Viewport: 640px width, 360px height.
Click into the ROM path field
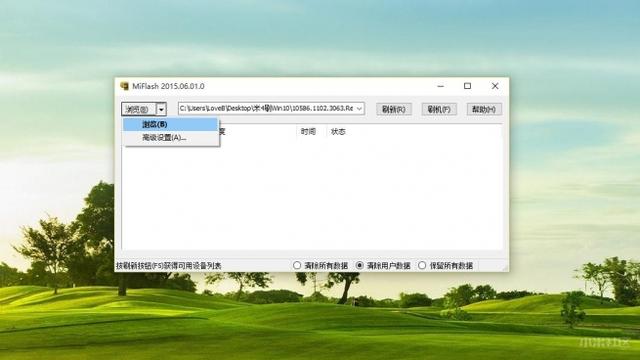click(267, 109)
